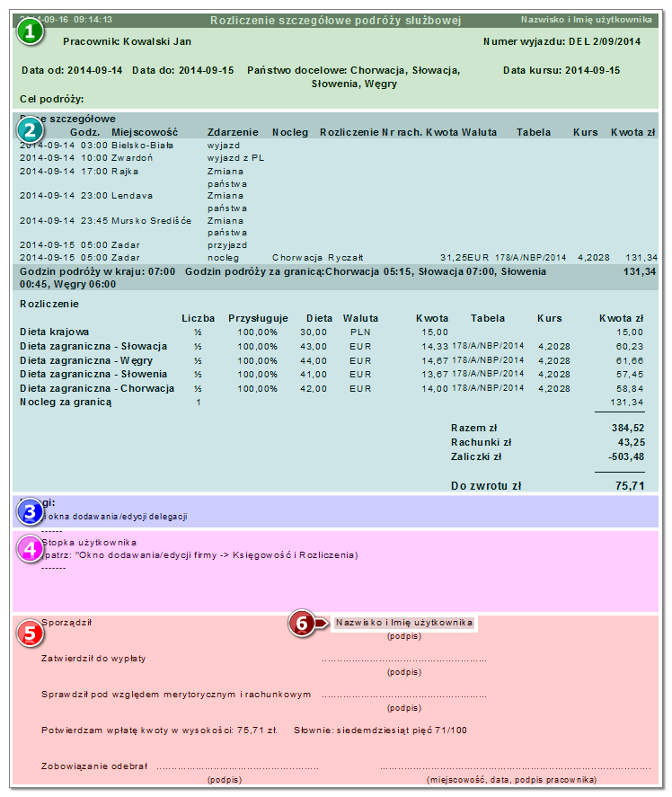Click the green number 1 marker
Image resolution: width=672 pixels, height=797 pixels.
(30, 32)
